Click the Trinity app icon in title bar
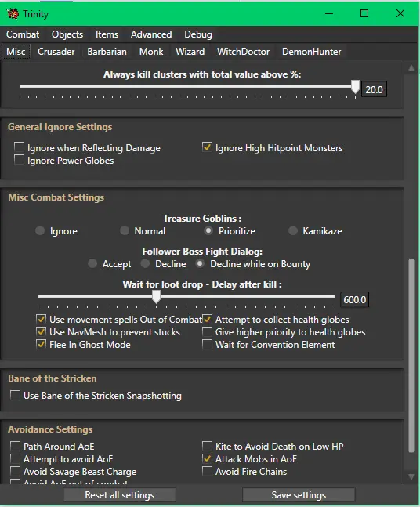 coord(13,13)
